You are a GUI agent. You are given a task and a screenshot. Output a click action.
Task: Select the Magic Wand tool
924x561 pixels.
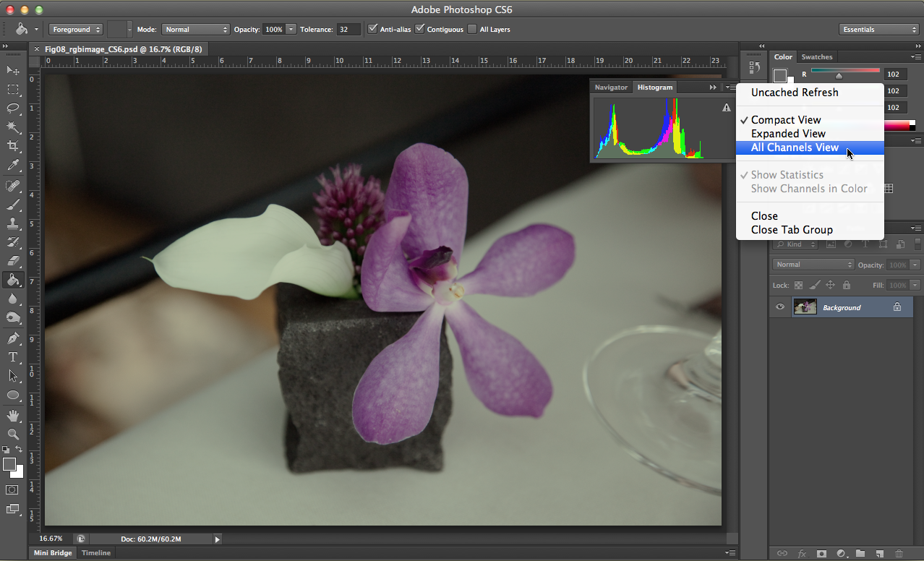coord(13,127)
